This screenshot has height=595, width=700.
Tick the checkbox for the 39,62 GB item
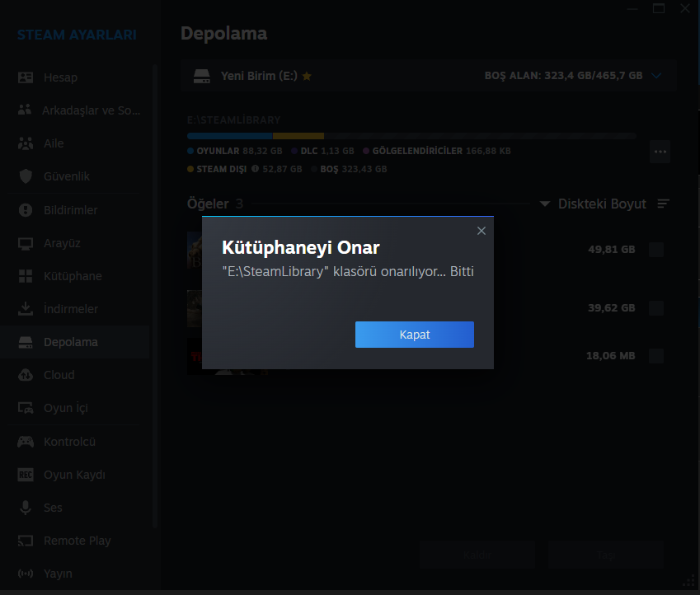[656, 308]
